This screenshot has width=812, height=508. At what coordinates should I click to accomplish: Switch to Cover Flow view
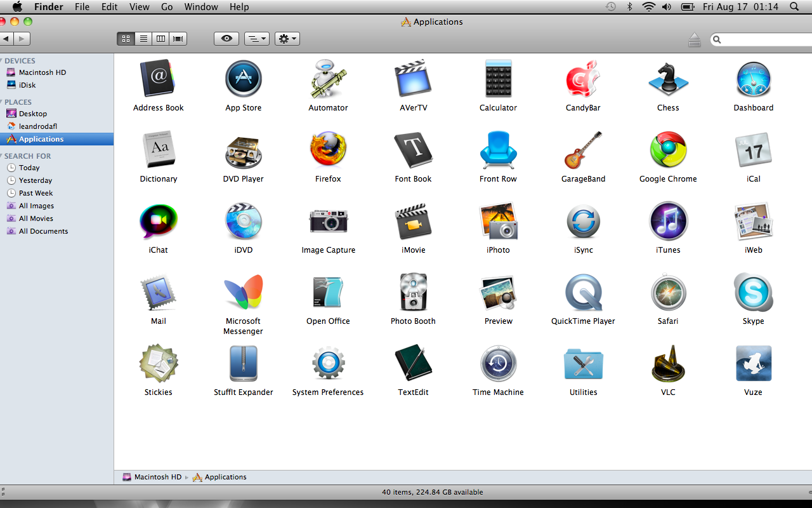(178, 39)
